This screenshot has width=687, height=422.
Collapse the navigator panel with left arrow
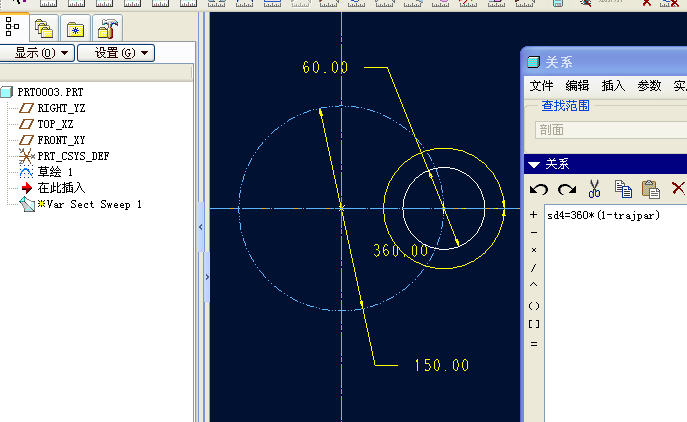(x=201, y=227)
